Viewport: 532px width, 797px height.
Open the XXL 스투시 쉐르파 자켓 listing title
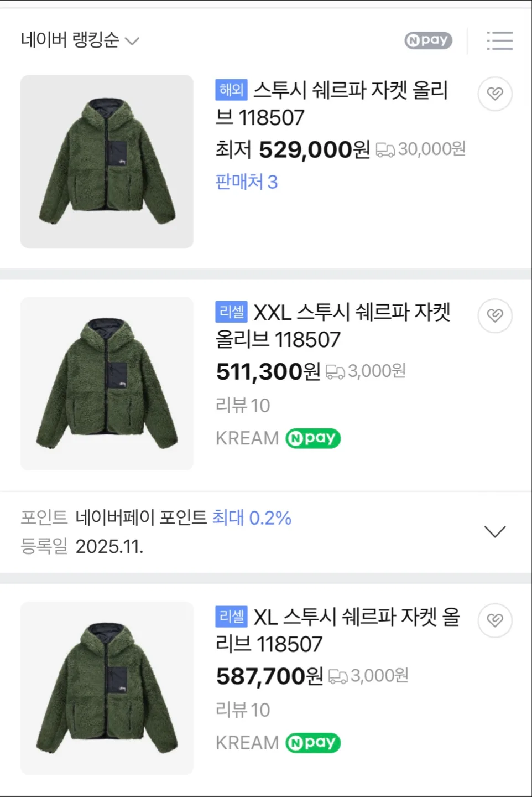click(x=333, y=325)
